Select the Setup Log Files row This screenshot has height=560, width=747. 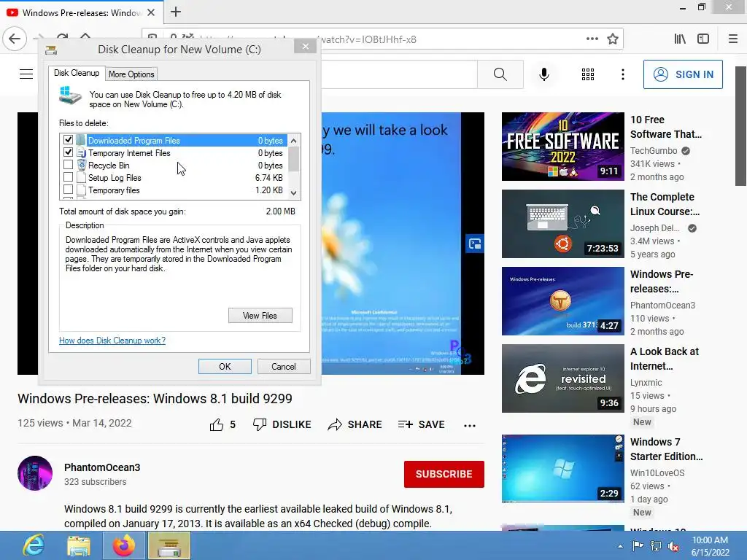coord(174,178)
